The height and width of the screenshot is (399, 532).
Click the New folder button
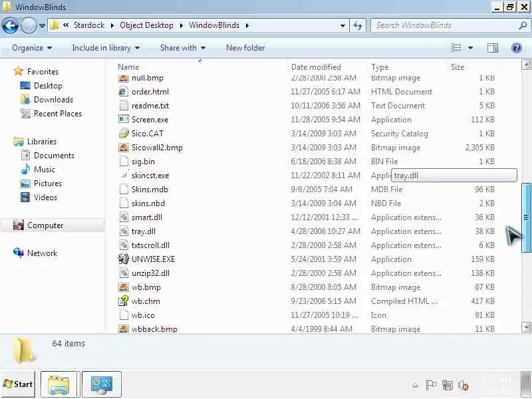click(x=245, y=48)
